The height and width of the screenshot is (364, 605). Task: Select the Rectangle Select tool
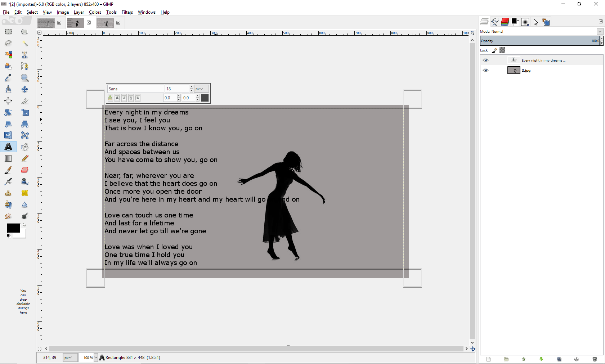point(8,32)
